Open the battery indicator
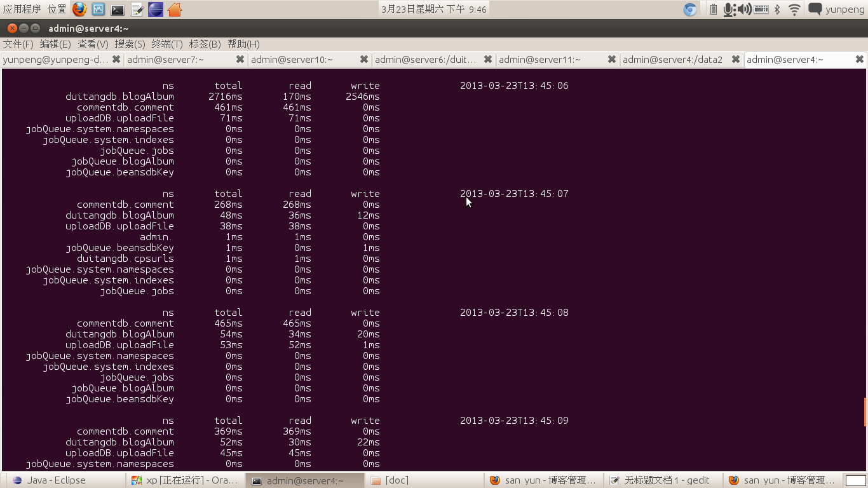This screenshot has width=868, height=488. point(713,10)
